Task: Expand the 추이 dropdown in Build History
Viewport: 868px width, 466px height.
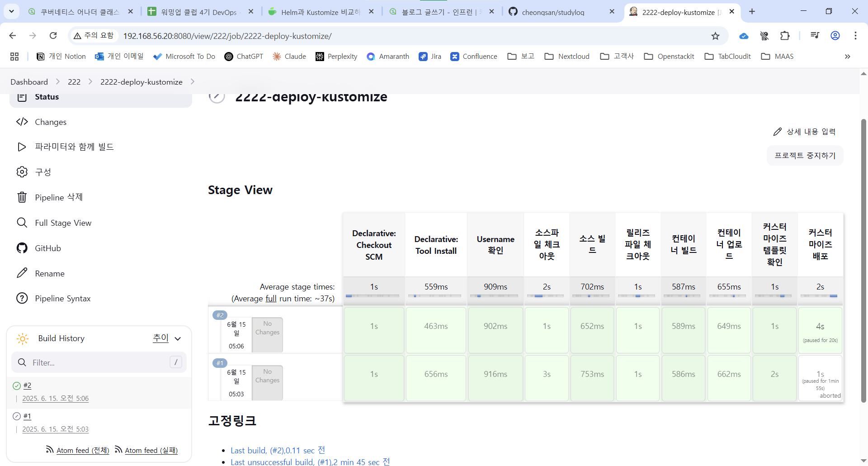Action: (x=178, y=338)
